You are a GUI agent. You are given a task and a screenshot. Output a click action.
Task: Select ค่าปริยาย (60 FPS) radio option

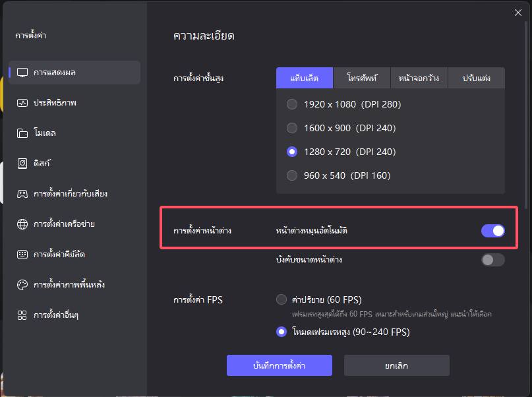[318, 299]
